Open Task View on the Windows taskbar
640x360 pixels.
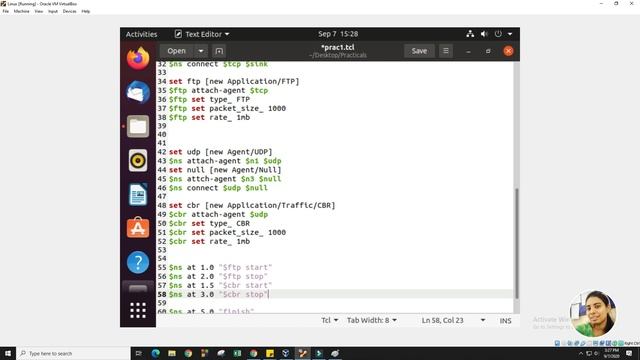click(139, 353)
